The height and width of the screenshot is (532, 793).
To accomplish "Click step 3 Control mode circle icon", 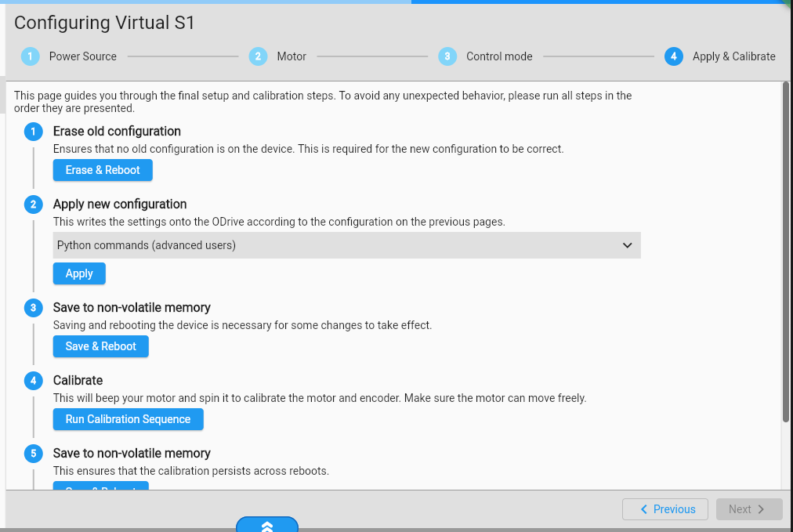I will tap(447, 56).
